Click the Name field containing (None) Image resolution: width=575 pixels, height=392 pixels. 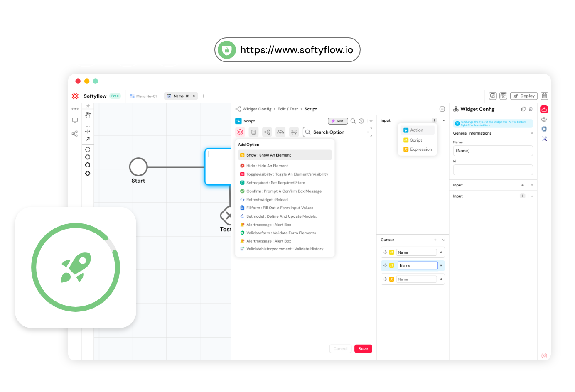click(493, 151)
